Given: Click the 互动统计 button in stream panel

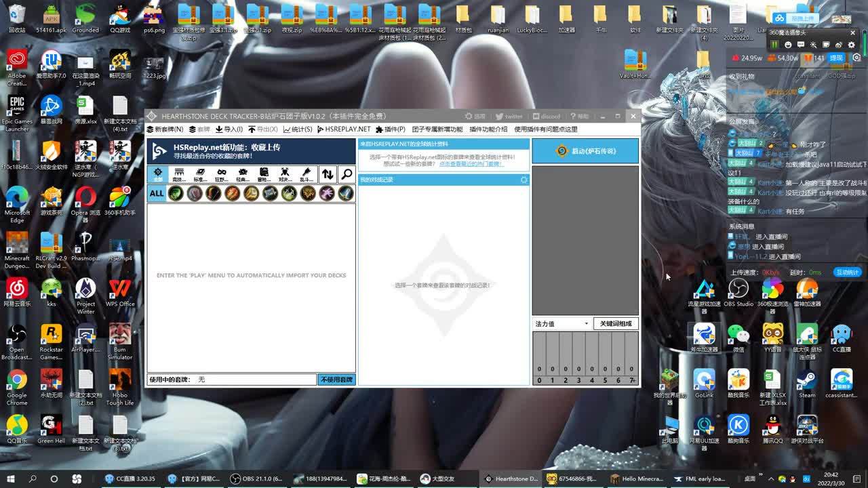Looking at the screenshot, I should pos(848,272).
